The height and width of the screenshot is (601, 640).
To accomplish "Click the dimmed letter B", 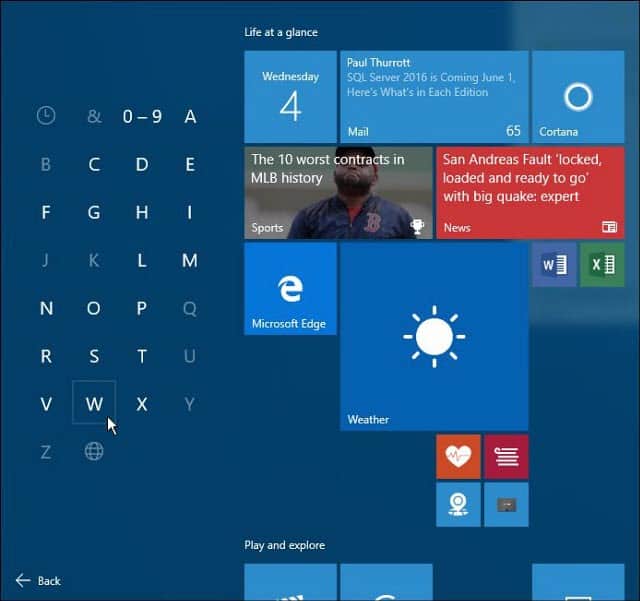I will (x=46, y=165).
